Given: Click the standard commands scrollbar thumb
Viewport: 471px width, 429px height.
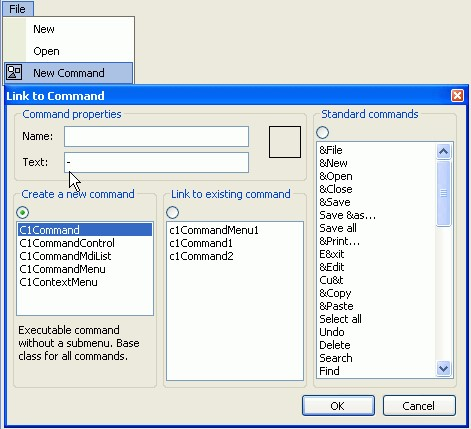Looking at the screenshot, I should tap(443, 193).
